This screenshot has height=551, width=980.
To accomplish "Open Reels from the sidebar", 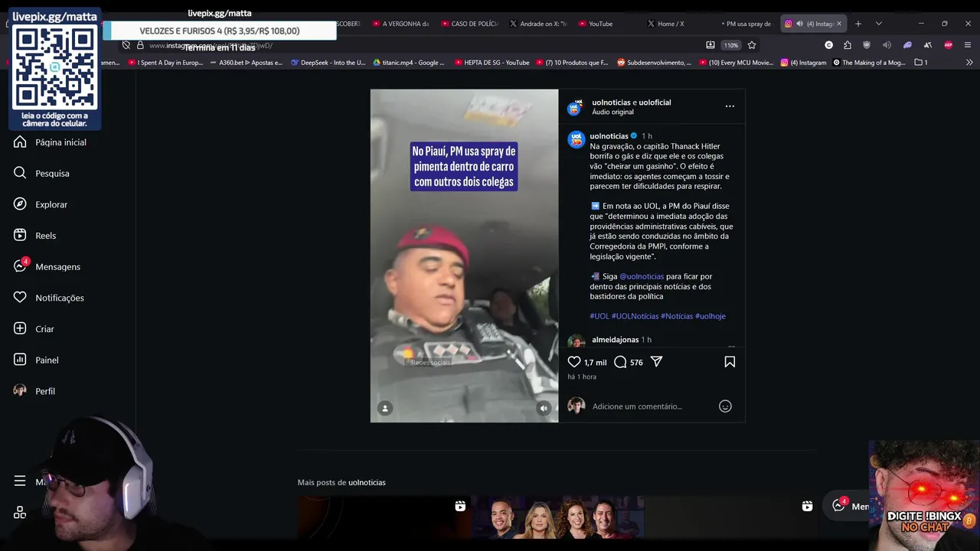I will 35,236.
